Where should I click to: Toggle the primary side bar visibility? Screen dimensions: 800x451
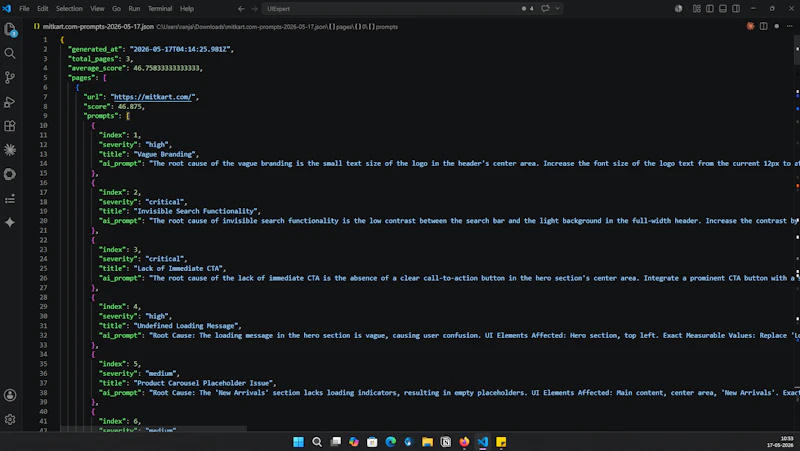(x=710, y=9)
